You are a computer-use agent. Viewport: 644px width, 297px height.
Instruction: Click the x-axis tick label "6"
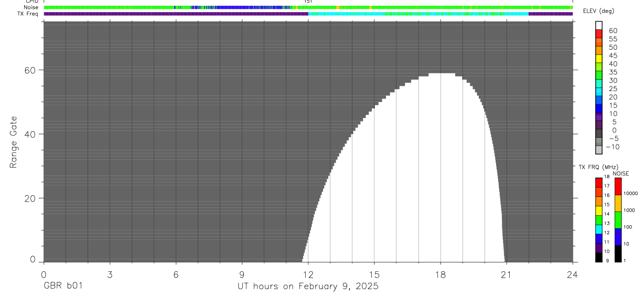coord(176,274)
